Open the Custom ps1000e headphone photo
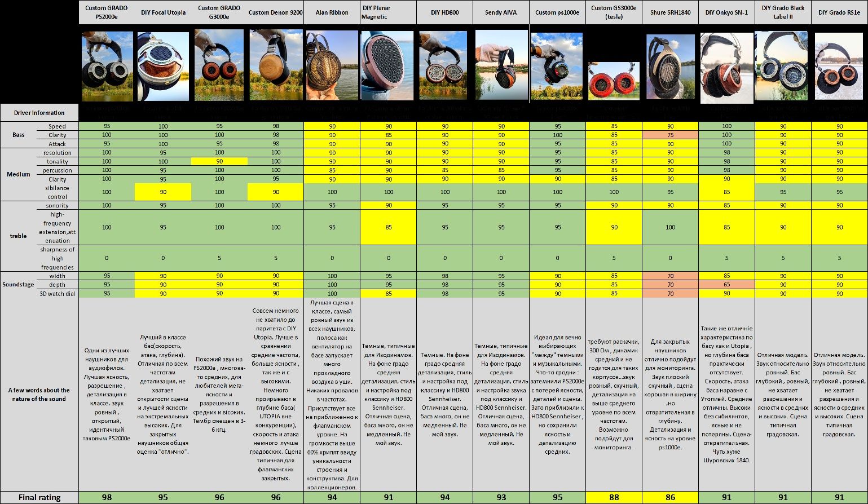Viewport: 868px width, 504px height. point(557,66)
